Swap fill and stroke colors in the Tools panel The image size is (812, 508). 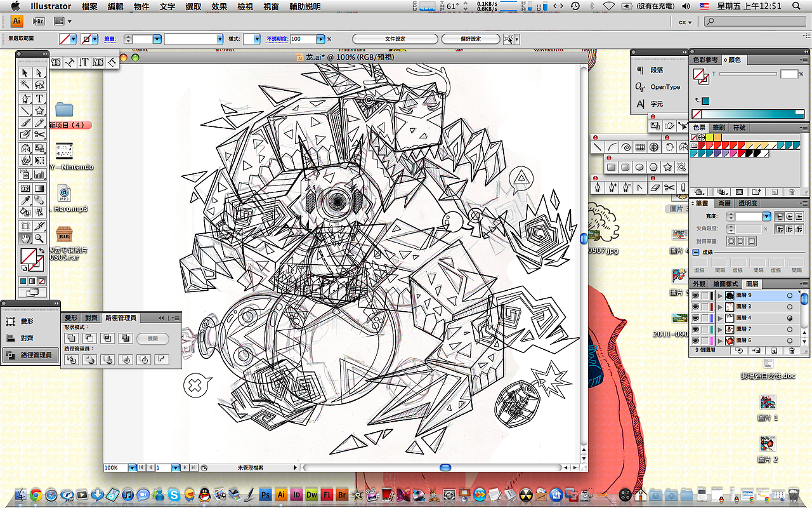pos(41,251)
